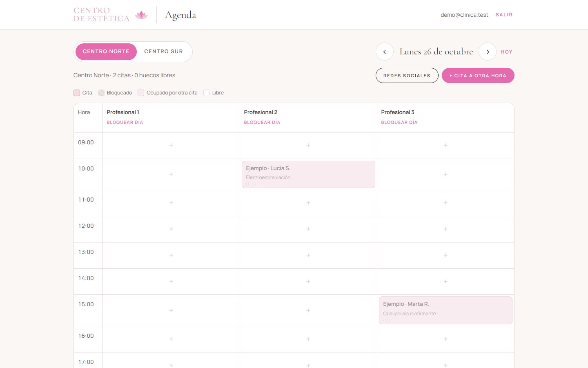Add appointment at 13:00 for Profesional 1
588x368 pixels.
pos(171,255)
